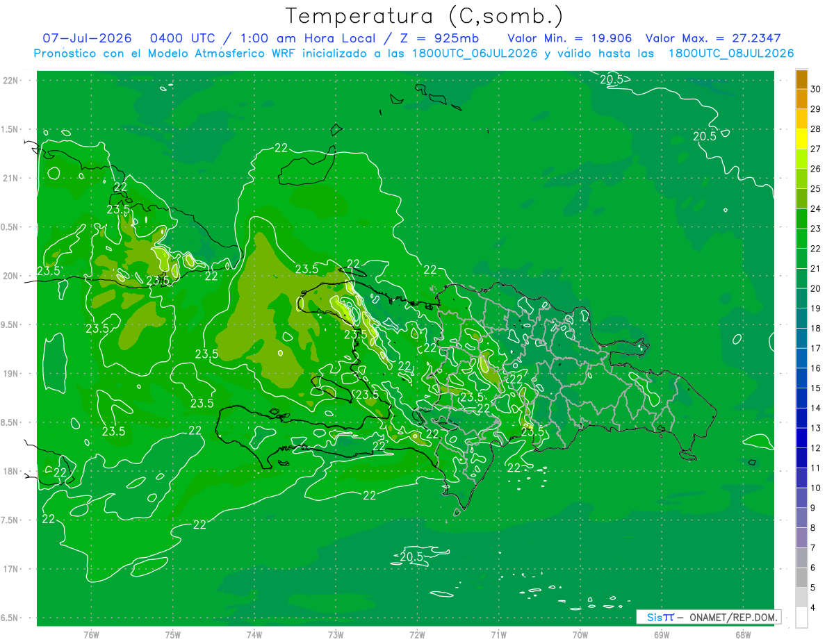Click the '20.5' contour label south of Hispaniola
Viewport: 834px width, 644px height.
(411, 556)
